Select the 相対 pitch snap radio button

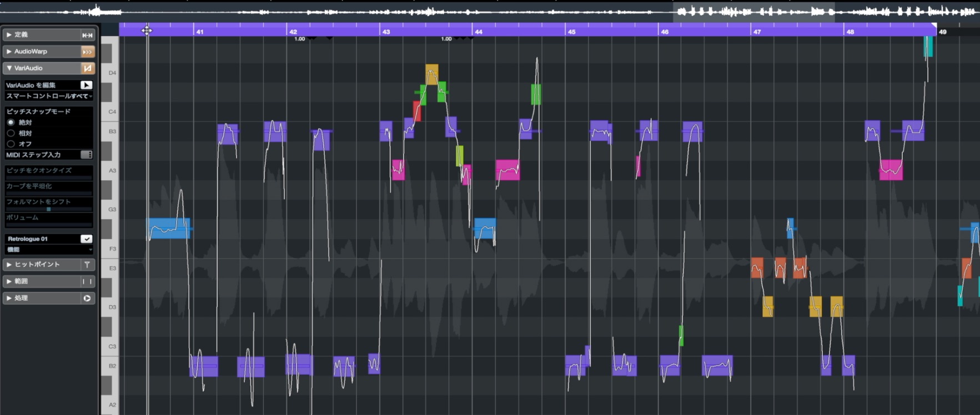click(11, 133)
